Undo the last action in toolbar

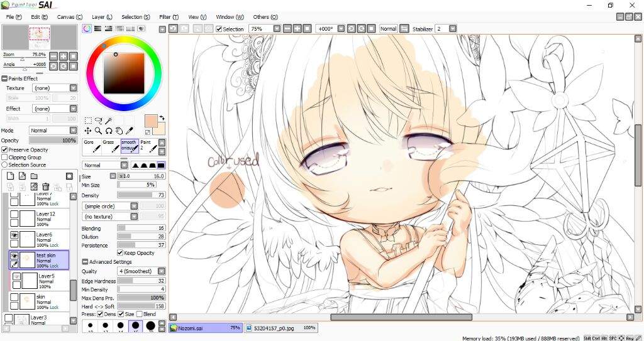[x=174, y=29]
